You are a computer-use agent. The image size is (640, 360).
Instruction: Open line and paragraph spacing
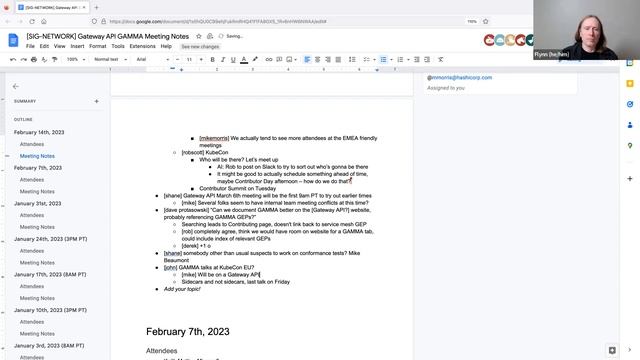click(x=352, y=60)
